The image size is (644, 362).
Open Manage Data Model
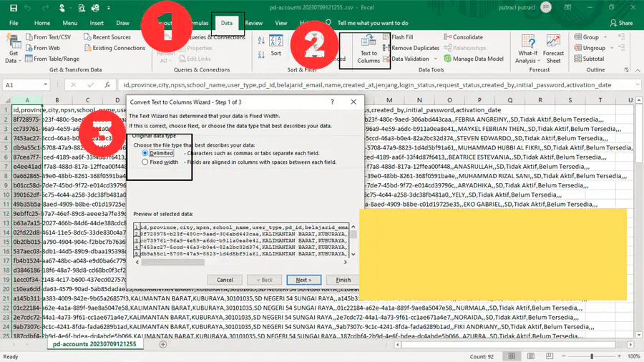coord(474,59)
